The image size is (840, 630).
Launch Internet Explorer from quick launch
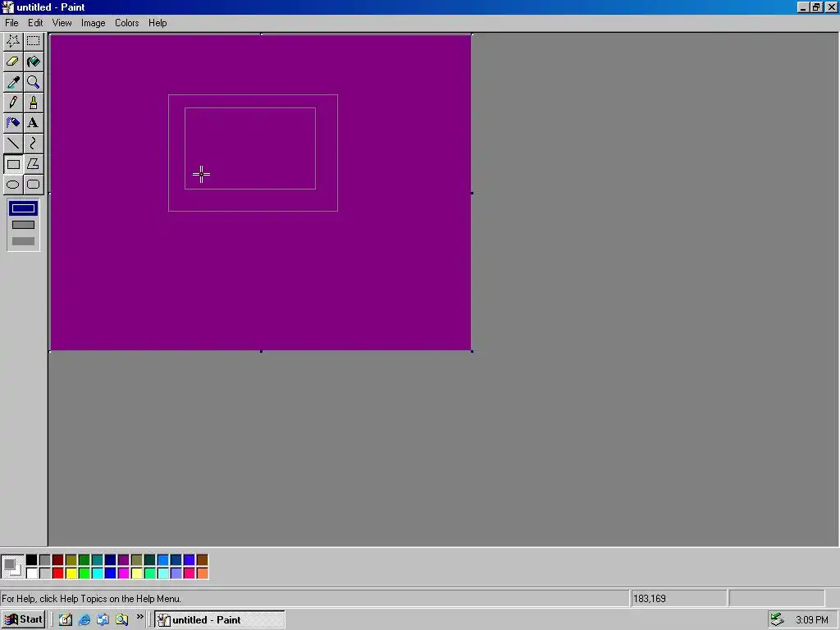(84, 620)
